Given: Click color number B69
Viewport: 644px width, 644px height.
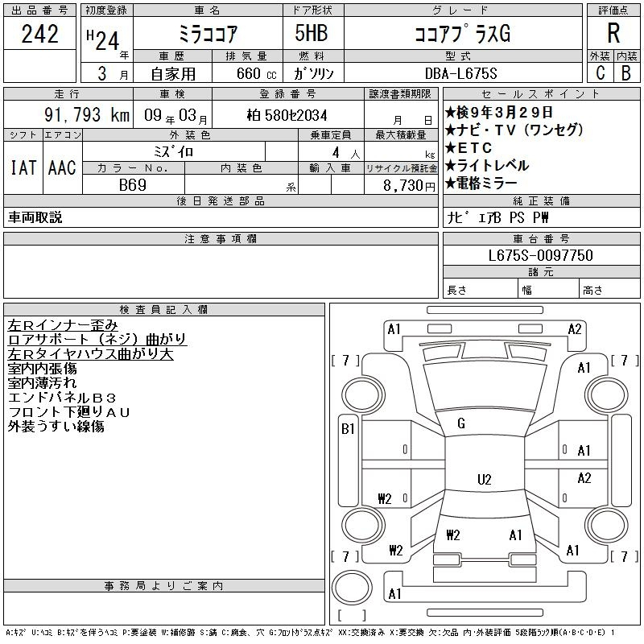Looking at the screenshot, I should (133, 185).
